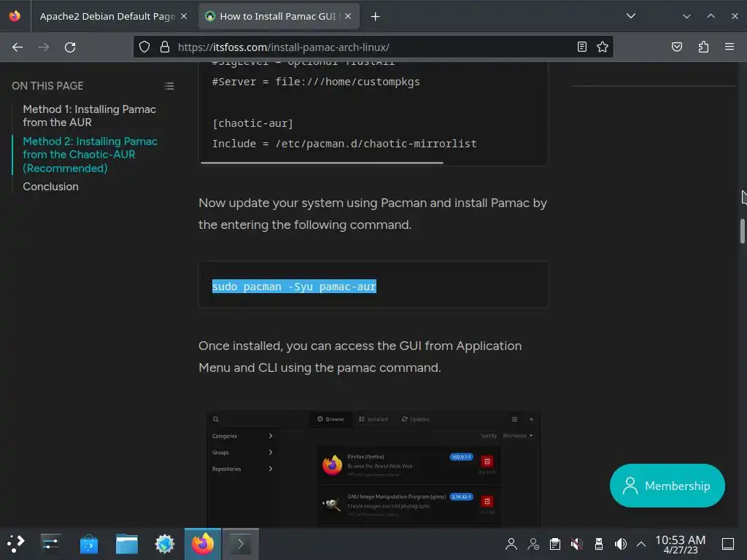Open the clipboard tray icon

555,544
